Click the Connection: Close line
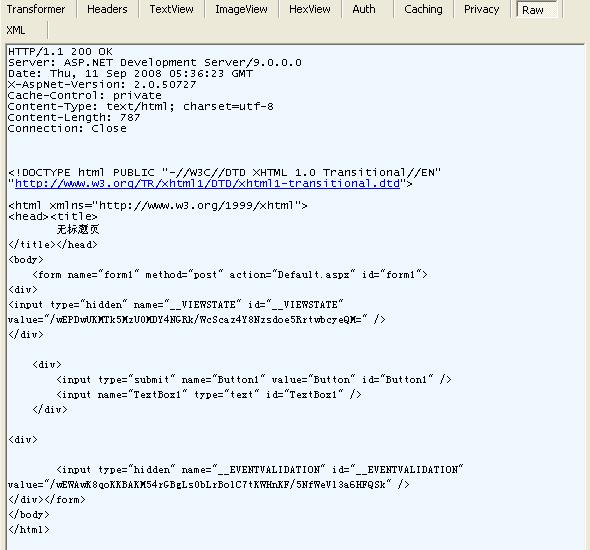Image resolution: width=590 pixels, height=550 pixels. click(x=67, y=128)
